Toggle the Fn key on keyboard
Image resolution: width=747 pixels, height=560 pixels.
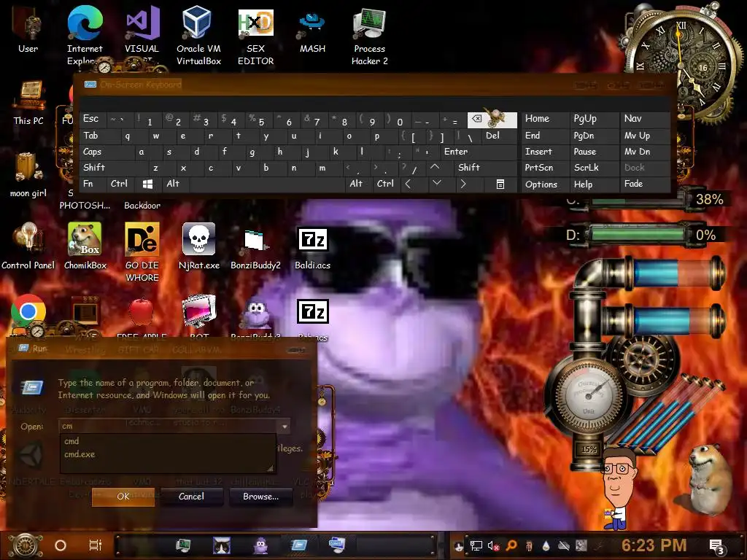click(x=93, y=184)
